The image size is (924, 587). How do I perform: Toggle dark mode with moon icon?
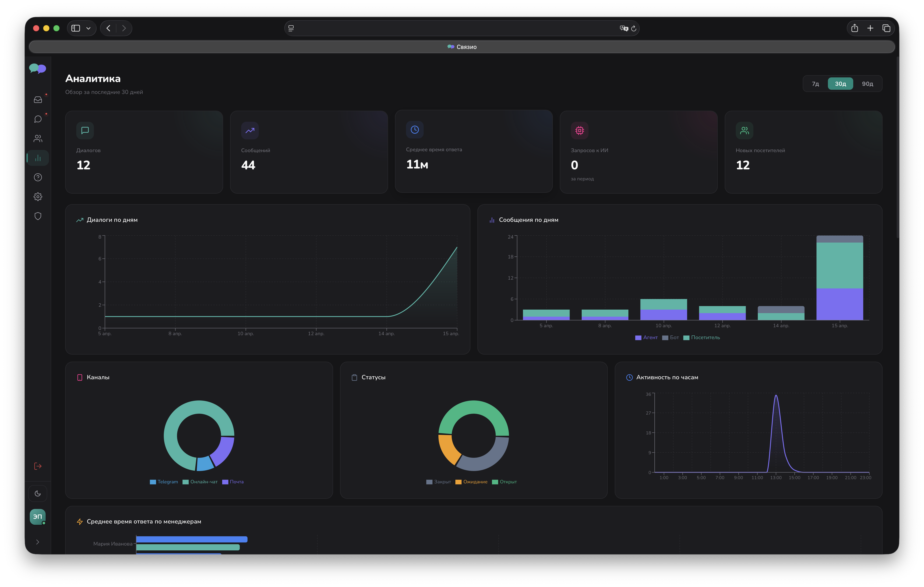tap(38, 494)
